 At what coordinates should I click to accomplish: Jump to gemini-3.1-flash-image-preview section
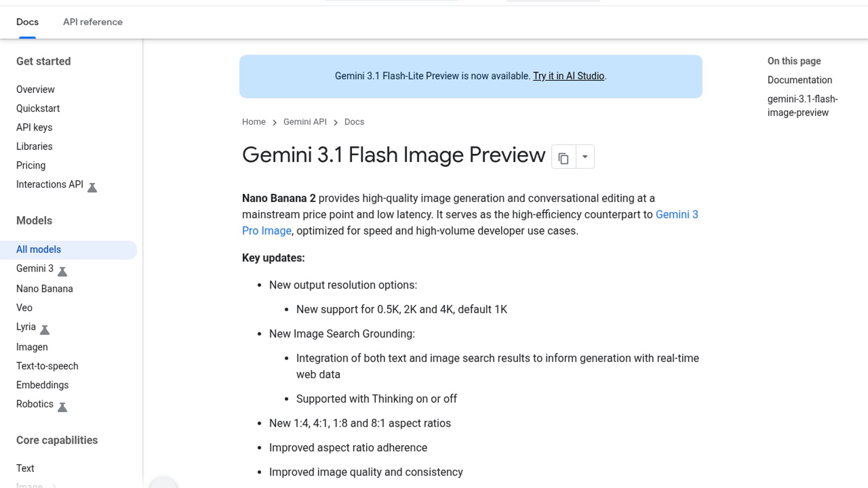pyautogui.click(x=802, y=106)
